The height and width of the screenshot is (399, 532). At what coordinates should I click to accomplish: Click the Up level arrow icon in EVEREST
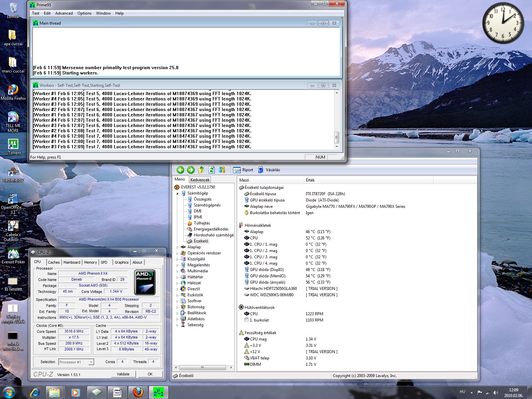[x=201, y=170]
